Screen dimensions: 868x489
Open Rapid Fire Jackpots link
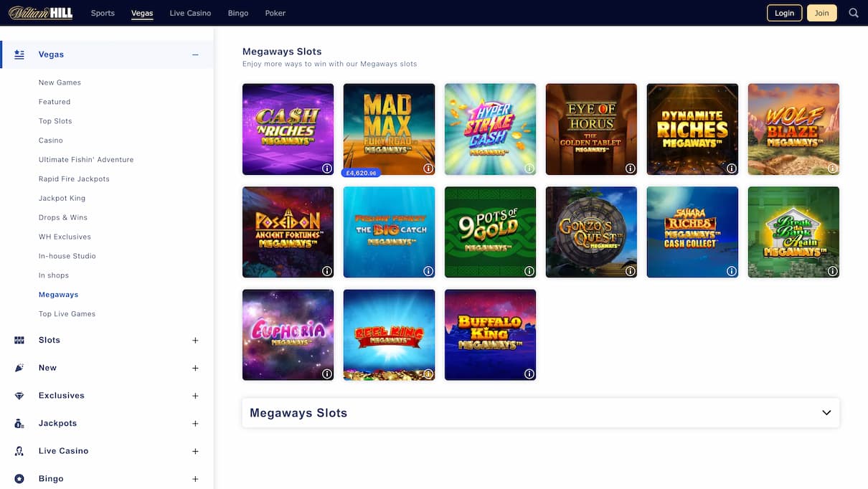tap(74, 179)
